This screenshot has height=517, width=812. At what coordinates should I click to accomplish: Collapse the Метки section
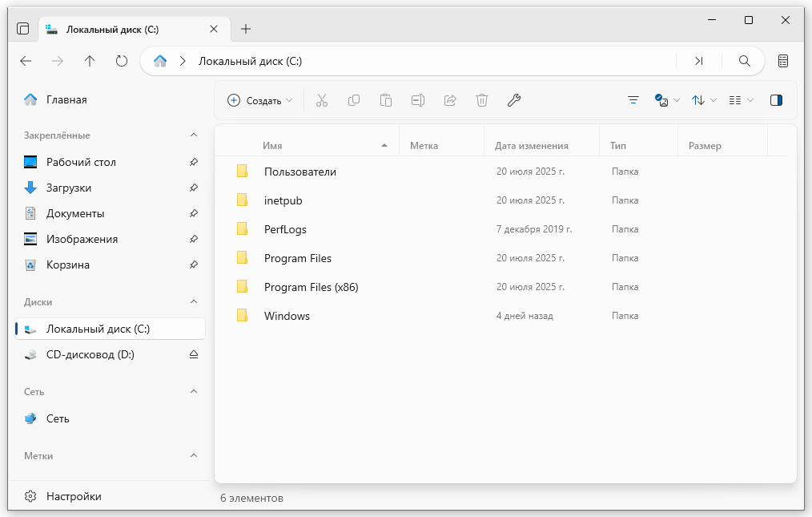[x=194, y=456]
